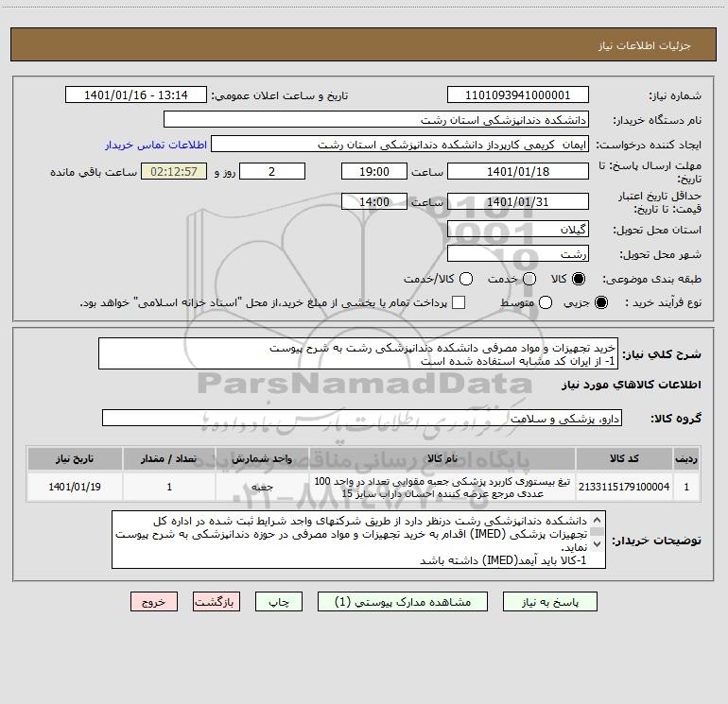Click the تاریخ نیاز column header

75,458
